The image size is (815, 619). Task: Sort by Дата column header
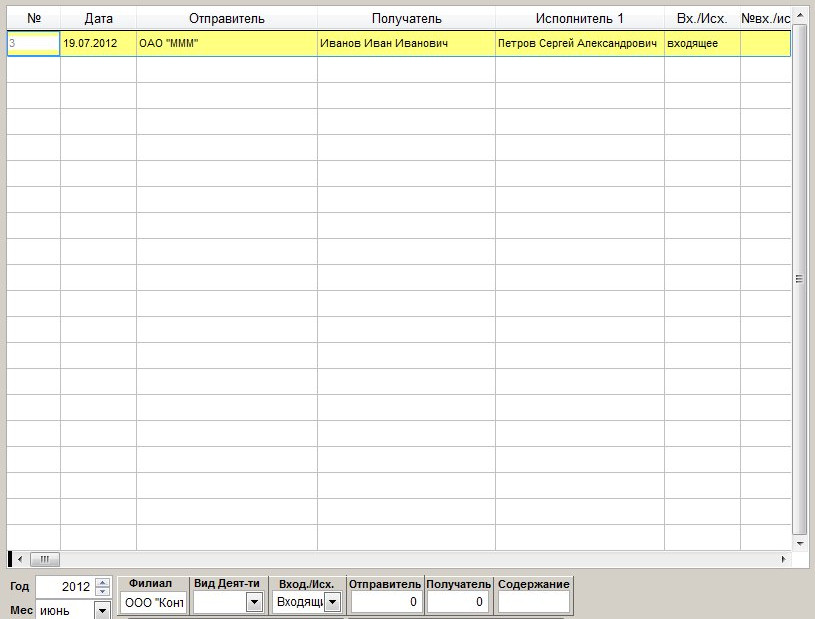tap(98, 19)
